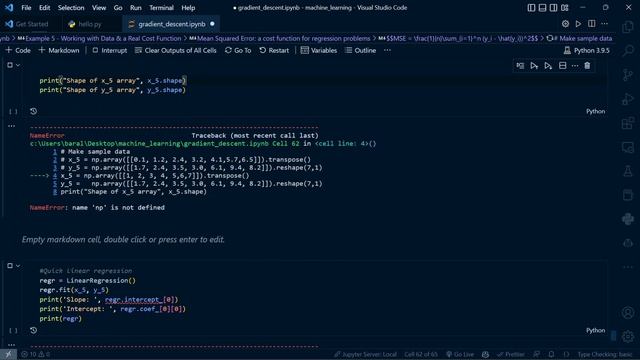Toggle Prettier status in status bar
This screenshot has width=640, height=360.
click(x=510, y=354)
